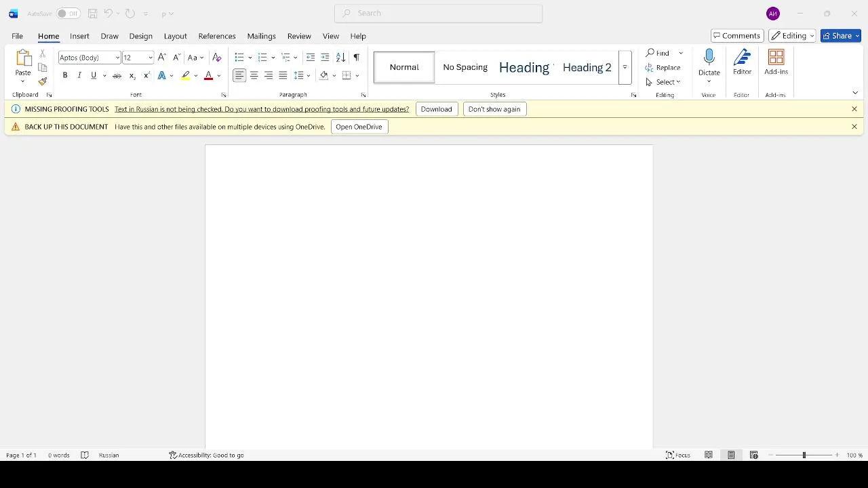
Task: Click the Save disk icon
Action: tap(93, 14)
